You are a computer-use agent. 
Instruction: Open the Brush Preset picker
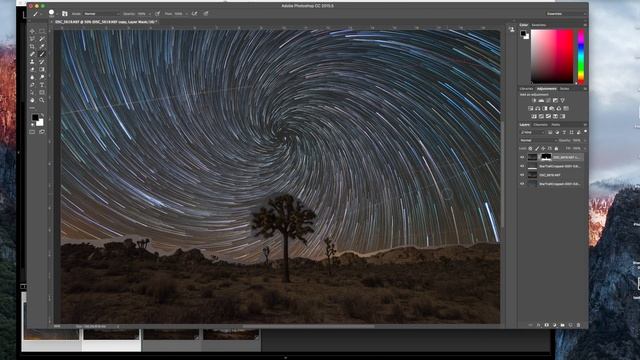pyautogui.click(x=51, y=13)
